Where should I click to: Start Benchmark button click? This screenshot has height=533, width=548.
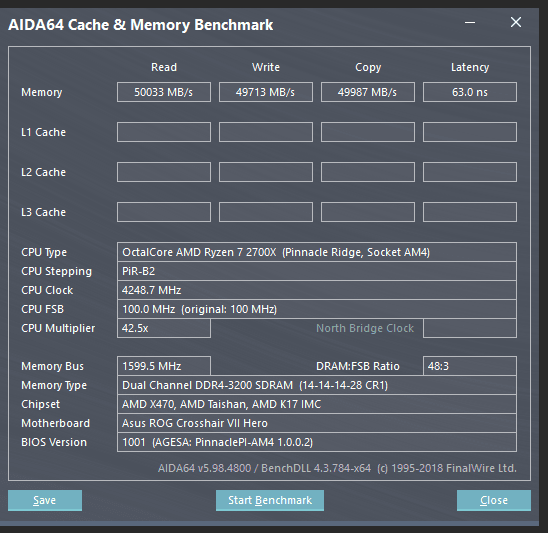(x=270, y=500)
